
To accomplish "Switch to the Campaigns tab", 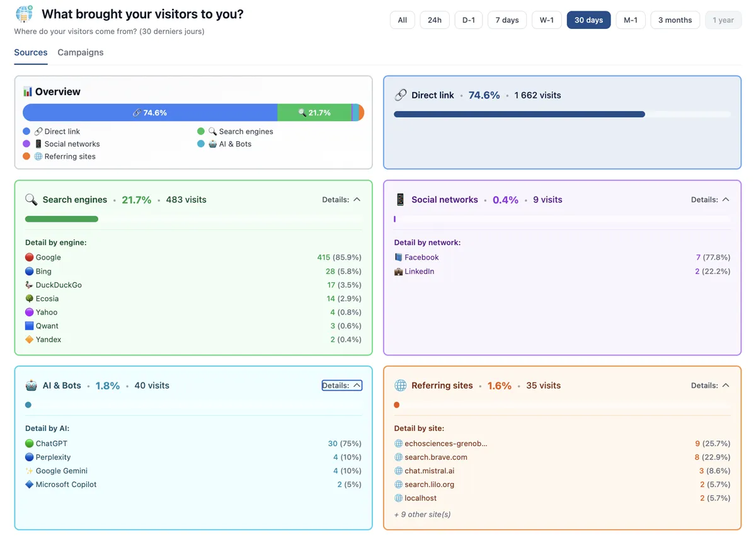I will point(80,52).
